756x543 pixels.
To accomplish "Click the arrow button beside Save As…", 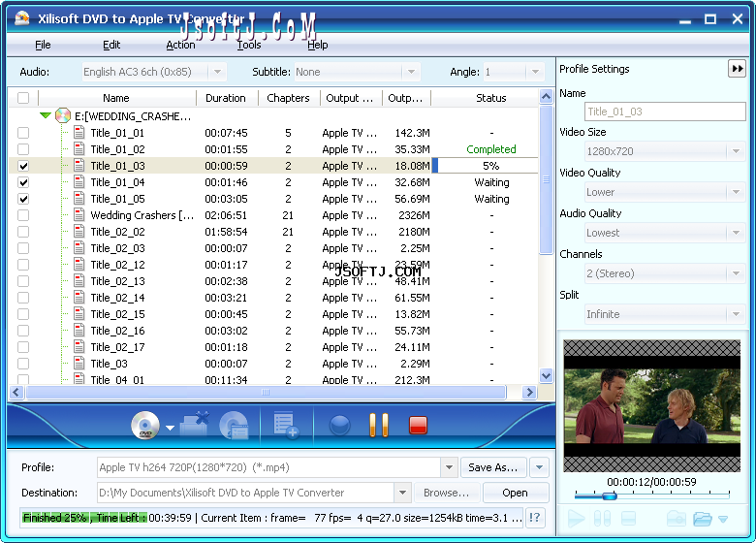I will pyautogui.click(x=539, y=467).
